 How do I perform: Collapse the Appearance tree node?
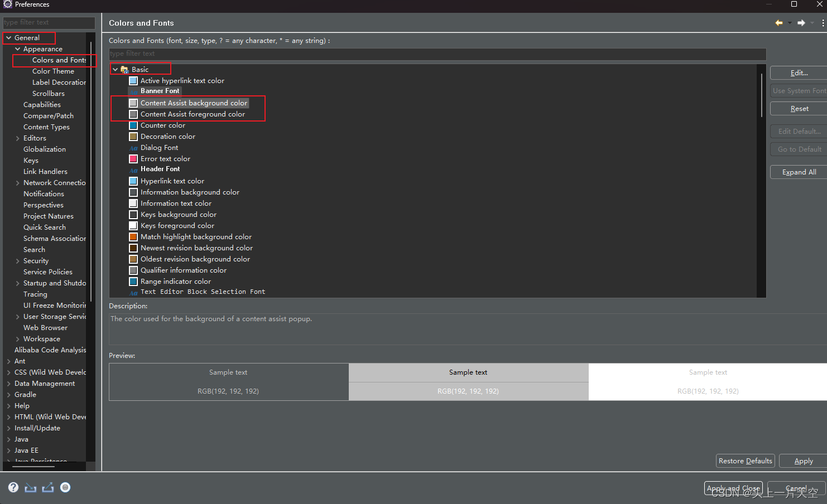pos(18,49)
